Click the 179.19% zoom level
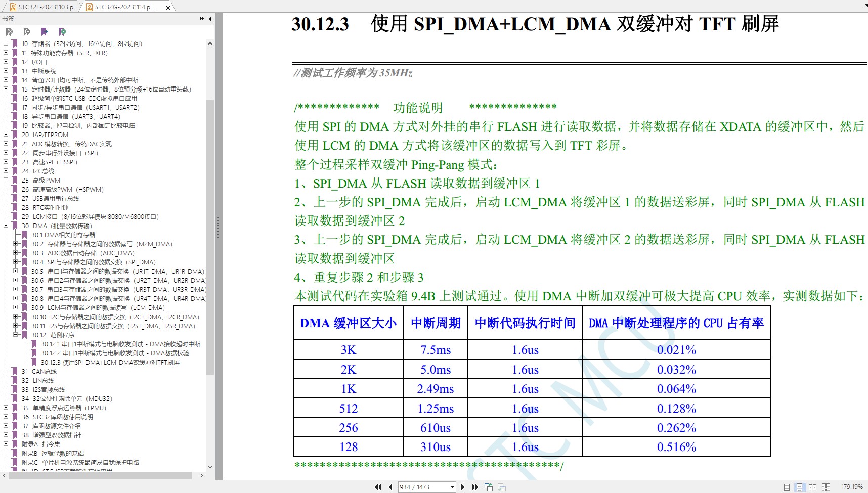Screen dimensions: 868x493 point(852,487)
